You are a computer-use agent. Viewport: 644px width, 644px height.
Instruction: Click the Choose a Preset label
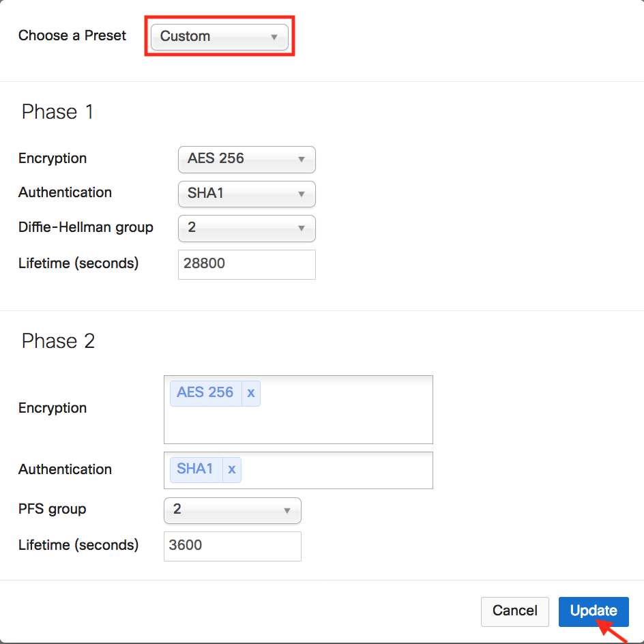coord(72,35)
